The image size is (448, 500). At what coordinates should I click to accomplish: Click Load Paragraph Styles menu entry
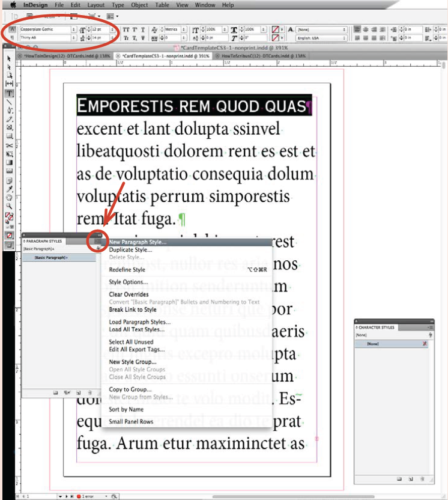tap(138, 322)
